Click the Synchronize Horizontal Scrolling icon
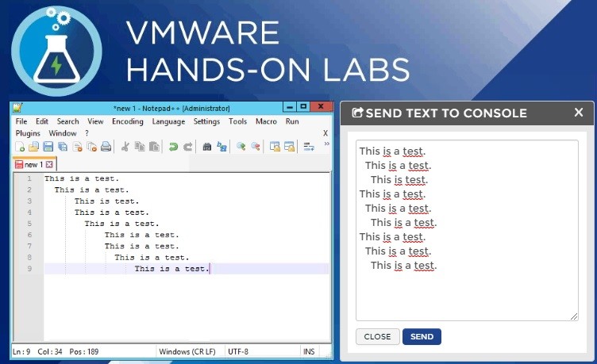The image size is (597, 364). [289, 147]
